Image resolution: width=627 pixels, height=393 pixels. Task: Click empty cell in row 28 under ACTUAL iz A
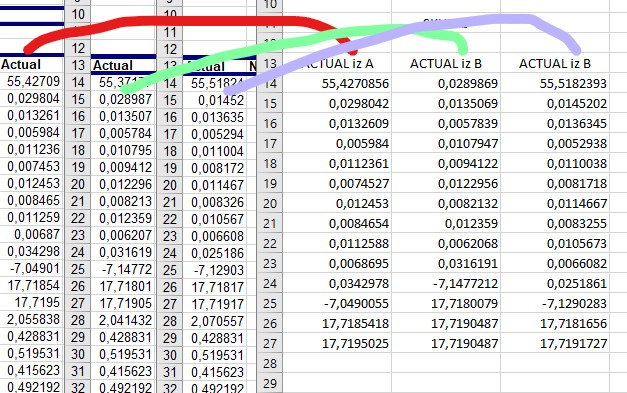pyautogui.click(x=337, y=363)
